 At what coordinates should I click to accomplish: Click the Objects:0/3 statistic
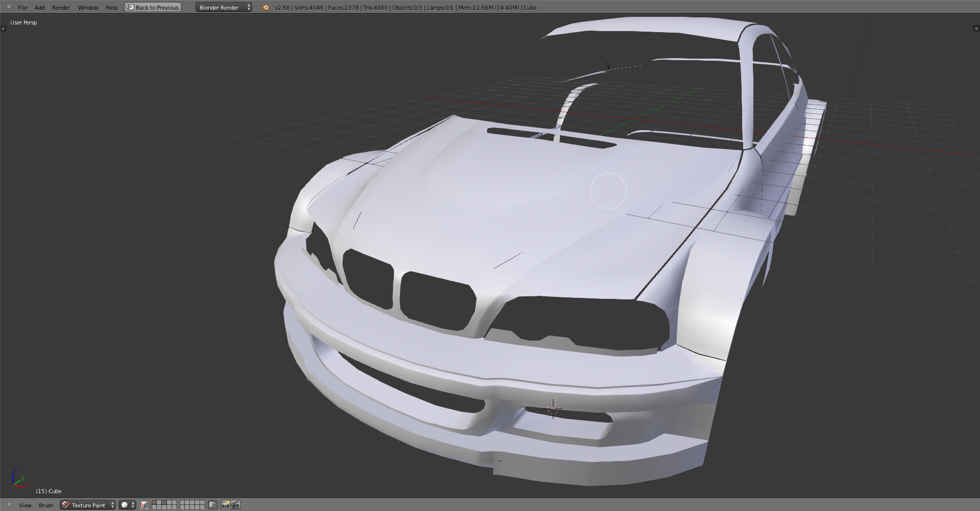[407, 8]
